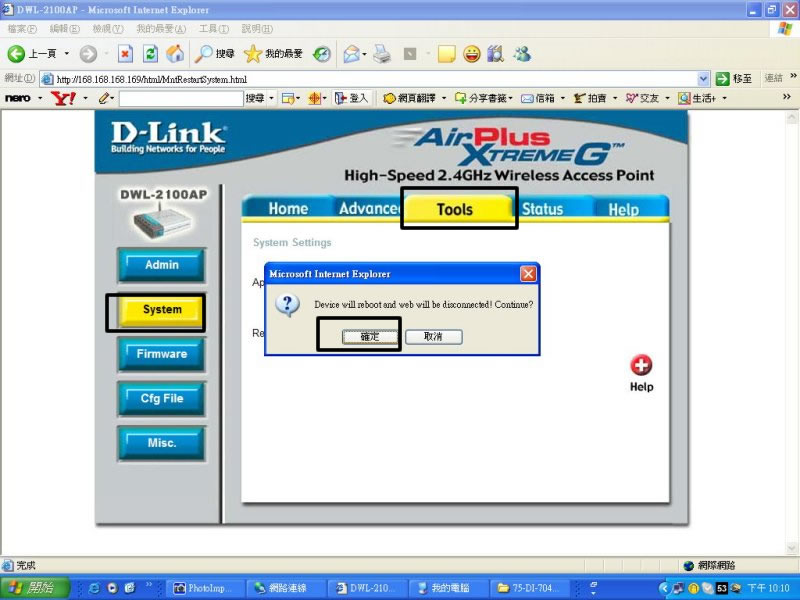800x600 pixels.
Task: Expand the 信箱 dropdown arrow
Action: [563, 98]
